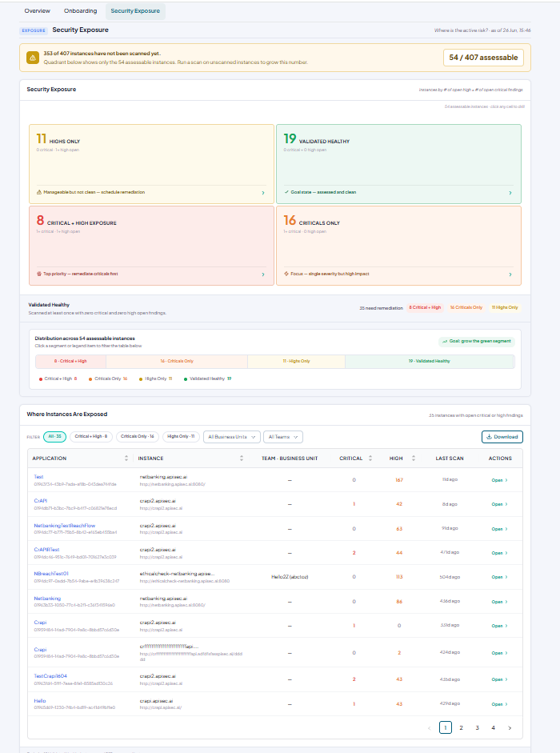Click the chevron in Critical + High Exposure card
Screen dimensions: 560x753
(262, 274)
